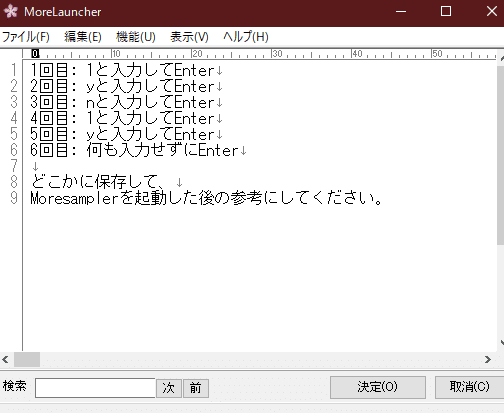The image size is (504, 413).
Task: Click line 4 text '4回目: 1と入力してEnter'
Action: (122, 118)
